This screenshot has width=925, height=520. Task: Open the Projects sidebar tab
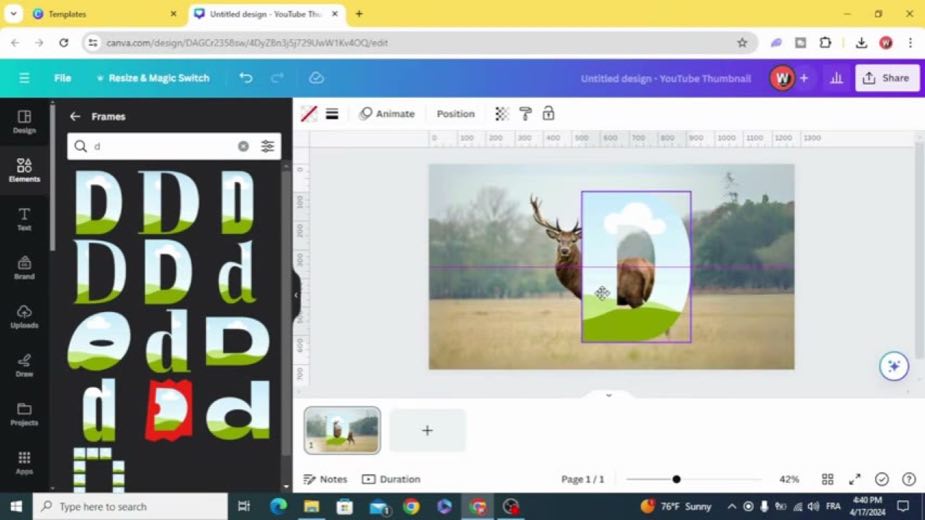24,414
